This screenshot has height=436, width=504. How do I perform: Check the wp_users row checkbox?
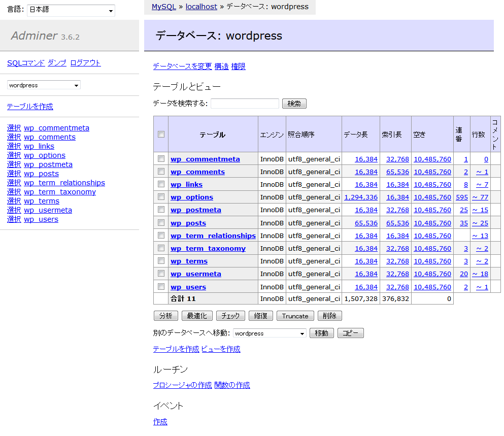(161, 286)
